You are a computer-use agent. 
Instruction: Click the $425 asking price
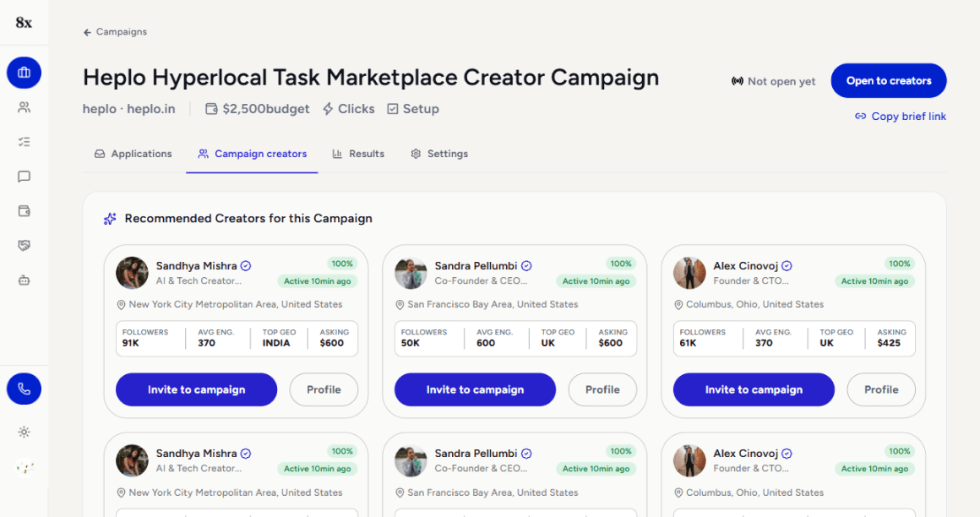click(x=889, y=343)
